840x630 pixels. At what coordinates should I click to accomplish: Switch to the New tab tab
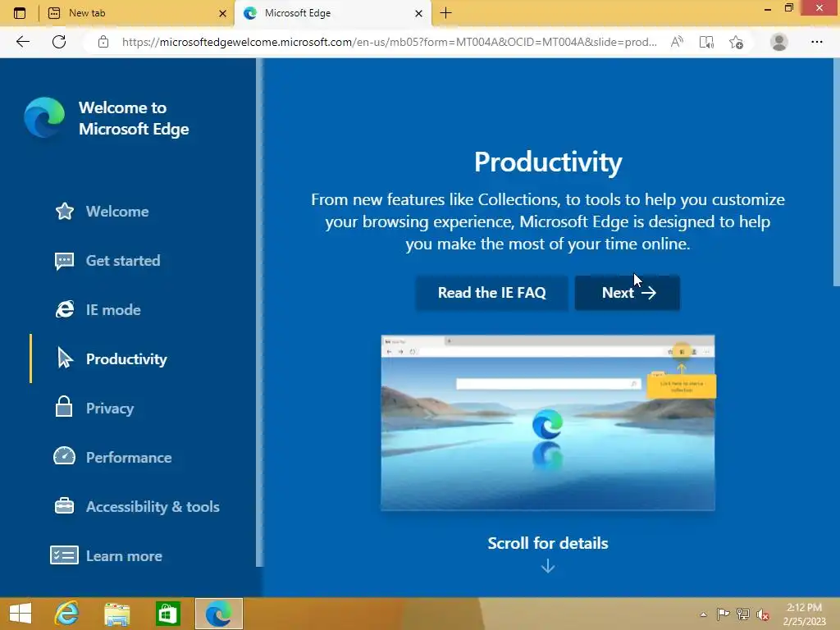137,13
